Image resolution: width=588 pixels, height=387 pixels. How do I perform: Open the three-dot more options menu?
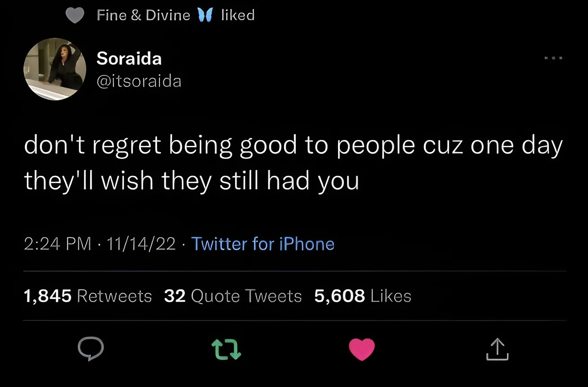point(553,58)
